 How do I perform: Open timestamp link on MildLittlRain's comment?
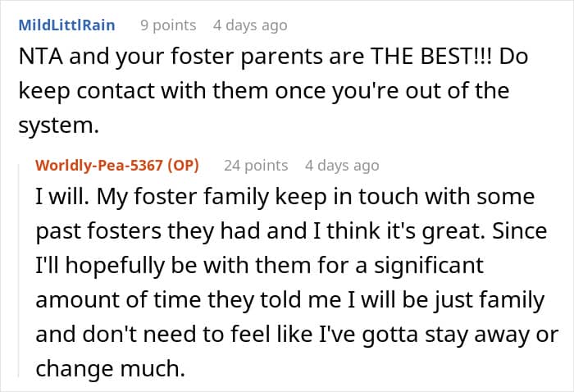click(x=250, y=25)
